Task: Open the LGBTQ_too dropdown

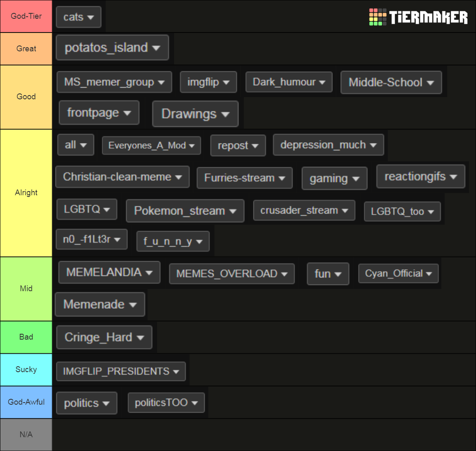Action: [x=402, y=212]
